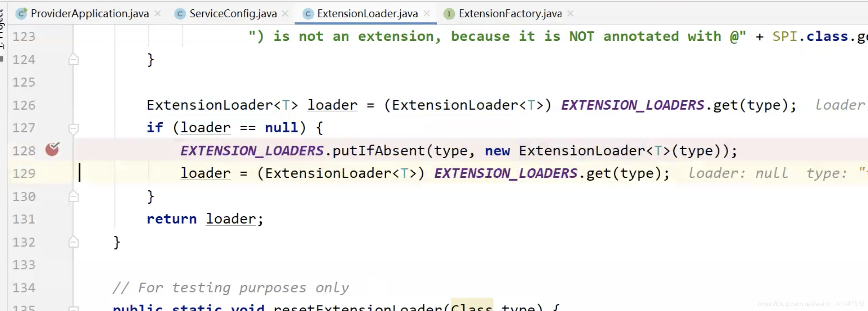Screen dimensions: 868x311
Task: Close the ServiceConfig.java tab
Action: (285, 14)
